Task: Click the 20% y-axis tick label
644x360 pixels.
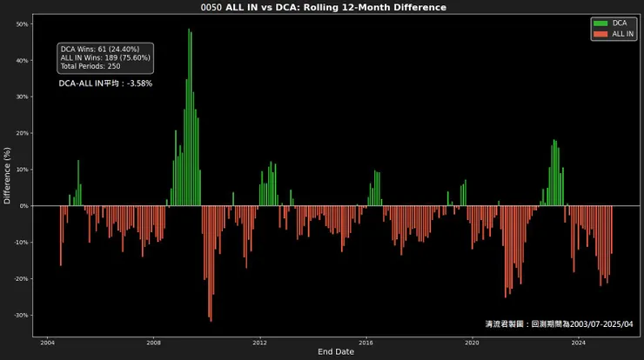Action: point(23,133)
